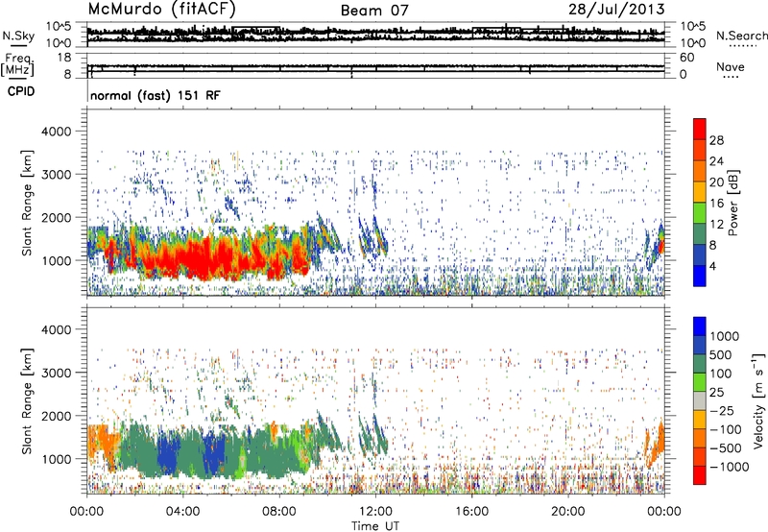Click the 'Velocity [m s-1]' colorbar title
The image size is (768, 532).
[x=758, y=400]
